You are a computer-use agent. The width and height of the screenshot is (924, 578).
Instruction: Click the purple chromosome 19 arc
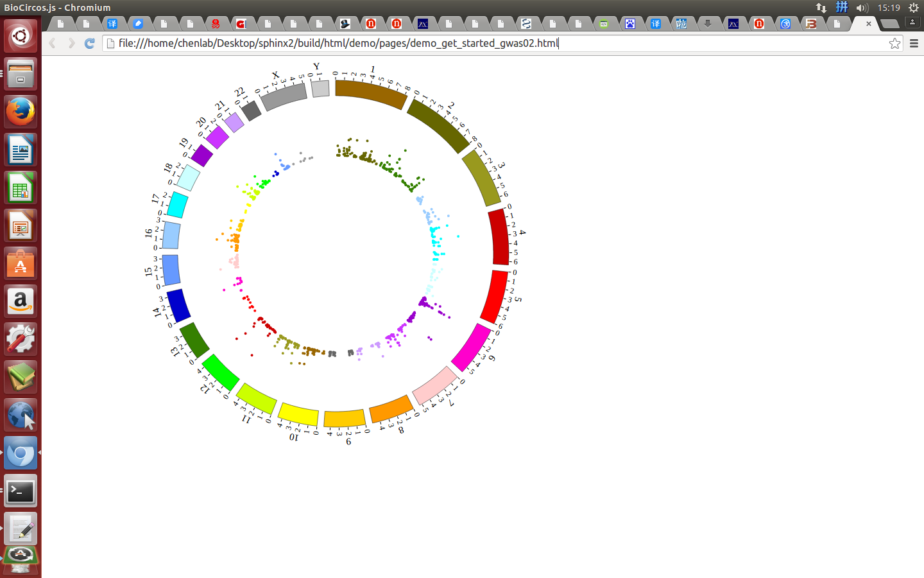202,155
